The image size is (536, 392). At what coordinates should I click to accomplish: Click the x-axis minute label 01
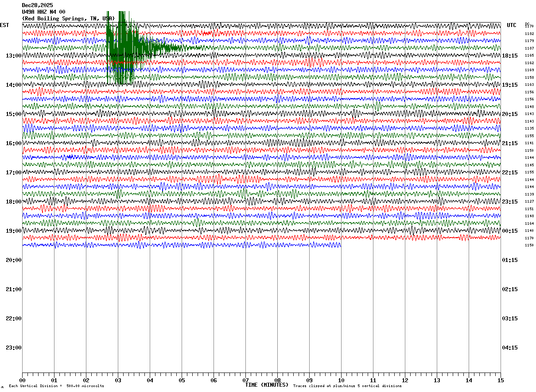[54, 380]
